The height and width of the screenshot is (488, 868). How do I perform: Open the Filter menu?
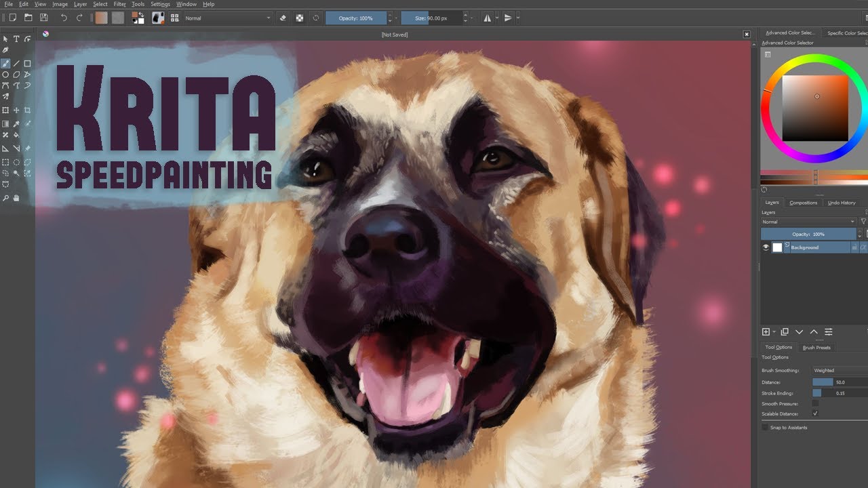pos(119,4)
